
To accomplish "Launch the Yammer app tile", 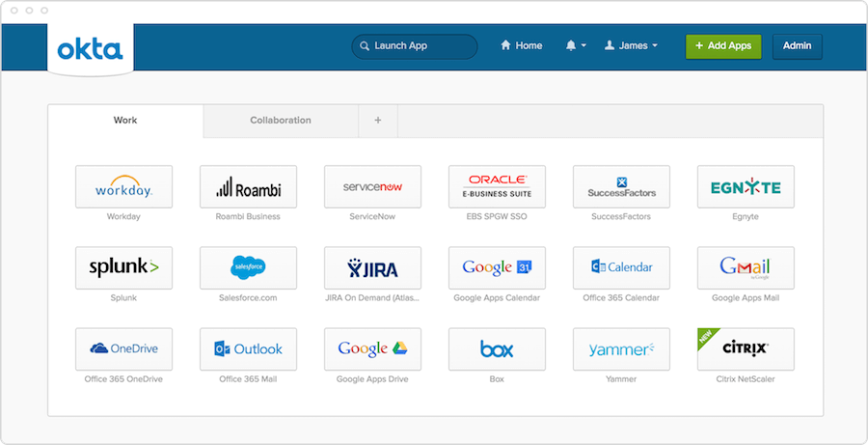I will coord(621,348).
